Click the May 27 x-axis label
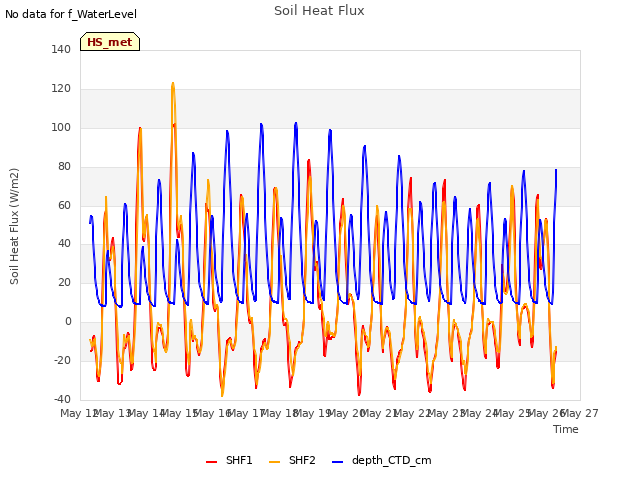This screenshot has width=640, height=480. (580, 413)
